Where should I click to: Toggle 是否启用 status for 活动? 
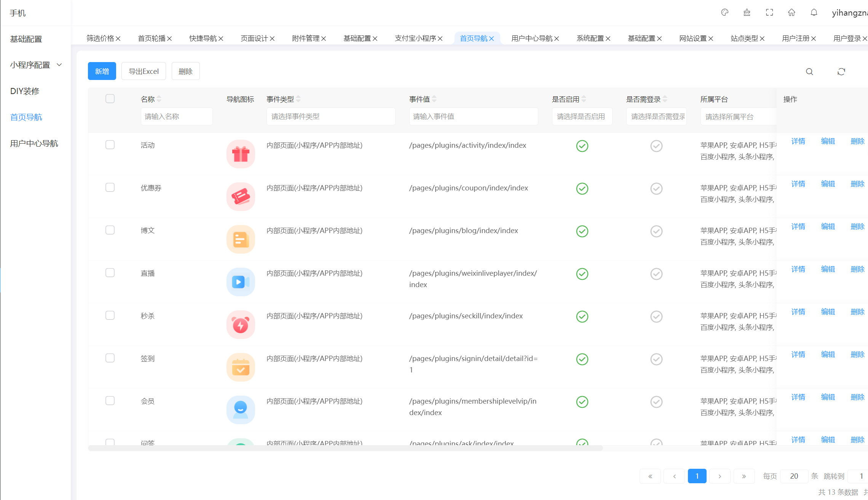[x=582, y=146]
